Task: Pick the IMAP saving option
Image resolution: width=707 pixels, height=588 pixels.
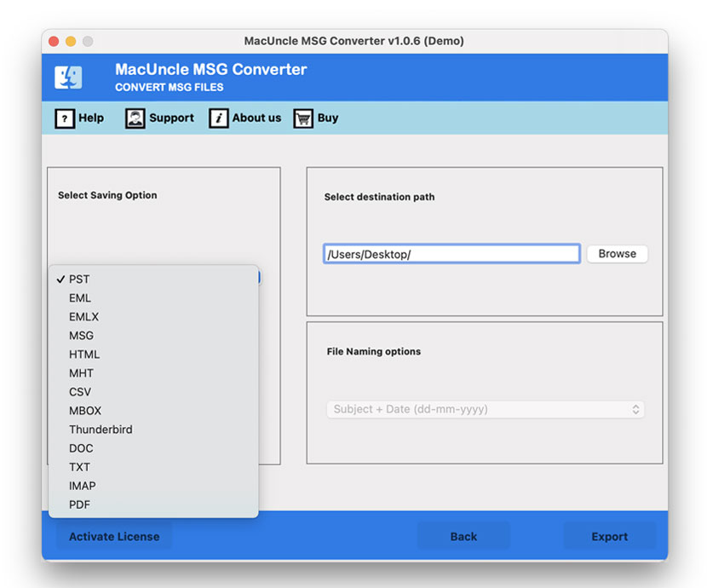Action: (x=82, y=486)
